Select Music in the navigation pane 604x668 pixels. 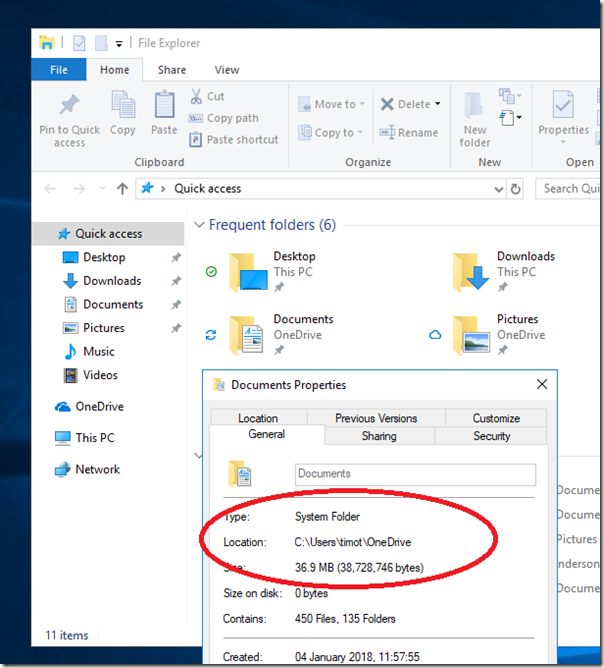[x=99, y=351]
